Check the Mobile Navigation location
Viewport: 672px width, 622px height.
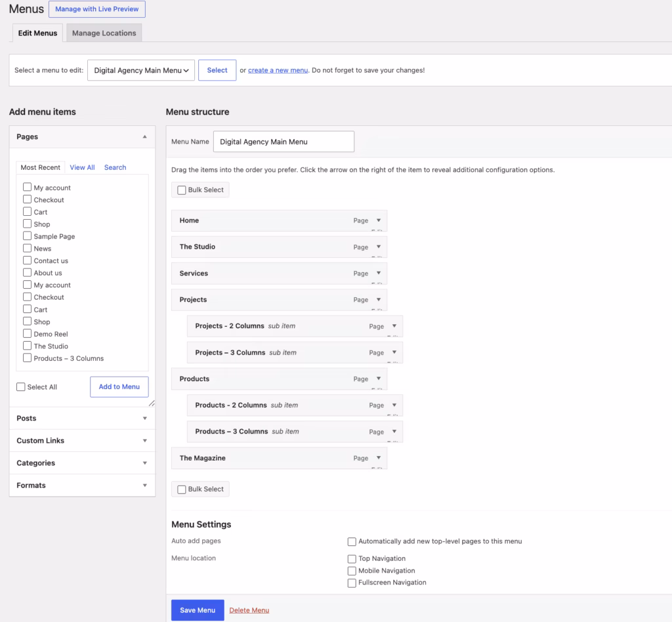tap(352, 571)
